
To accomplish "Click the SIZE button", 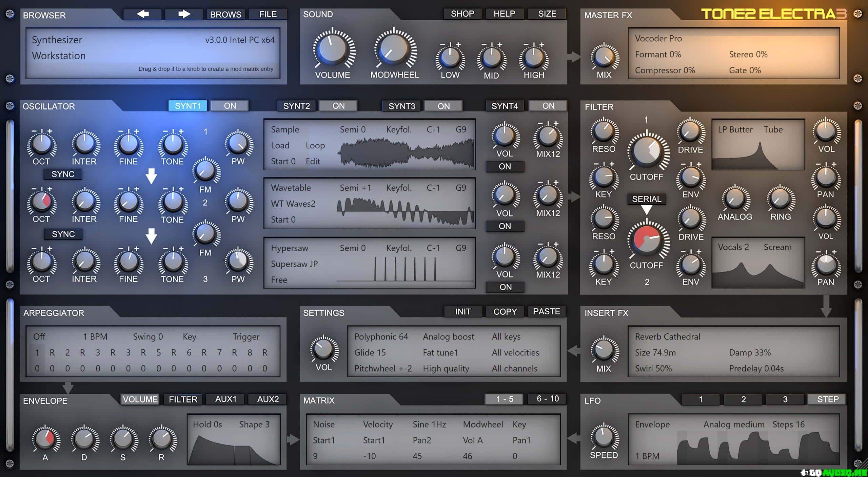I will [547, 14].
